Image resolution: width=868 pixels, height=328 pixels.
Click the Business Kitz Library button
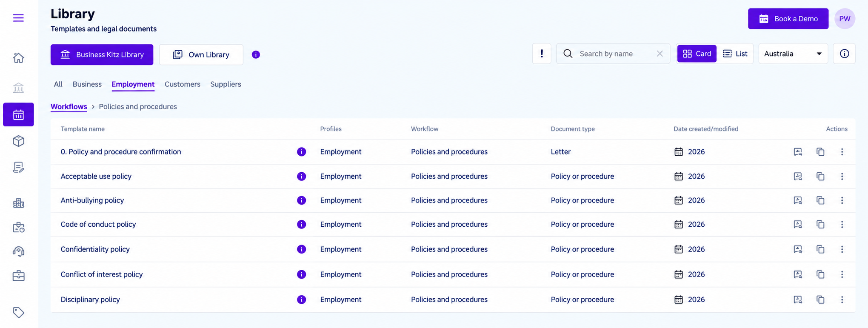tap(102, 54)
